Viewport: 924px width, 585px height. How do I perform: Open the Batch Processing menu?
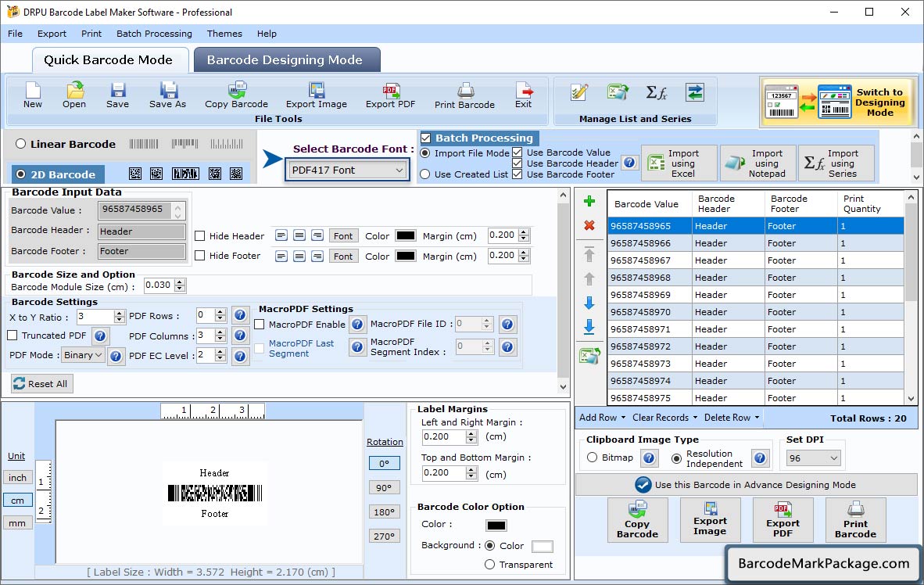(154, 34)
